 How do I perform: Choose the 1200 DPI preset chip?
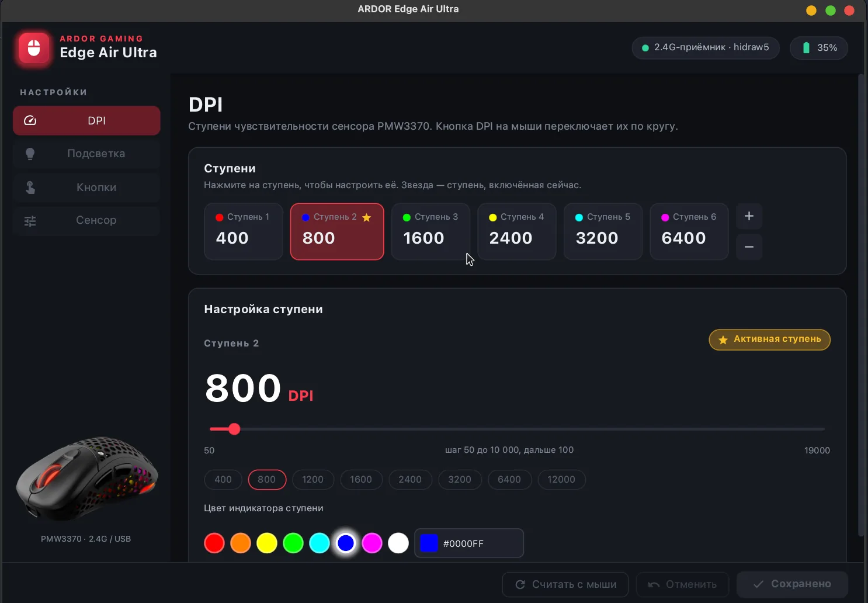pos(313,480)
